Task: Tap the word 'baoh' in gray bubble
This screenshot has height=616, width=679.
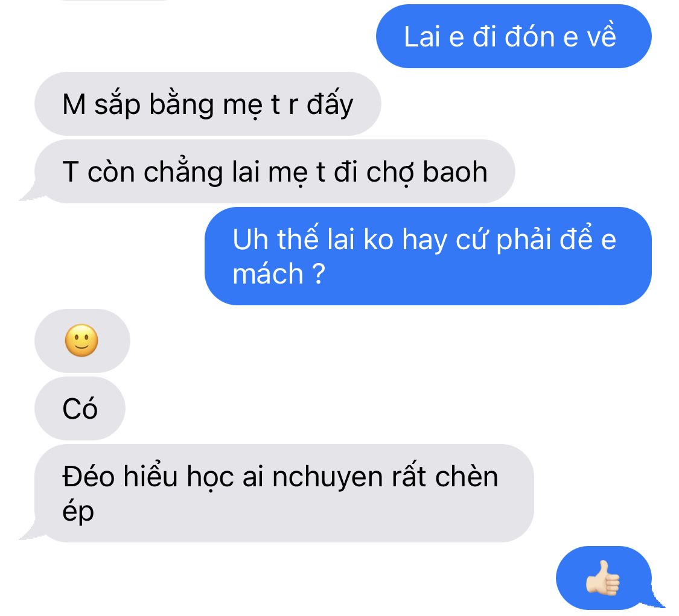Action: click(x=455, y=172)
